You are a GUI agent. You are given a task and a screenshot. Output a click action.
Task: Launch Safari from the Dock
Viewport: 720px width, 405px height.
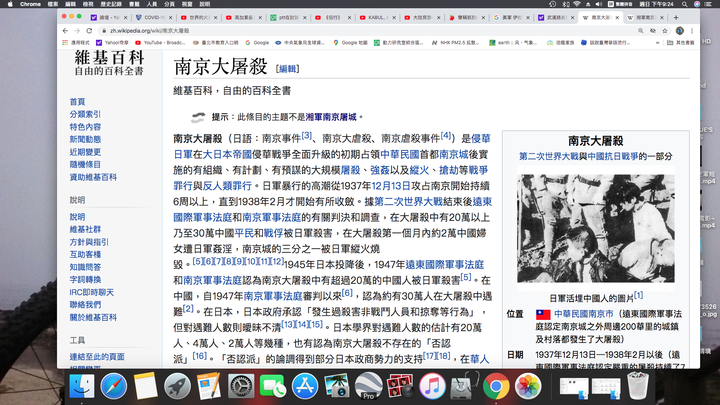tap(113, 386)
